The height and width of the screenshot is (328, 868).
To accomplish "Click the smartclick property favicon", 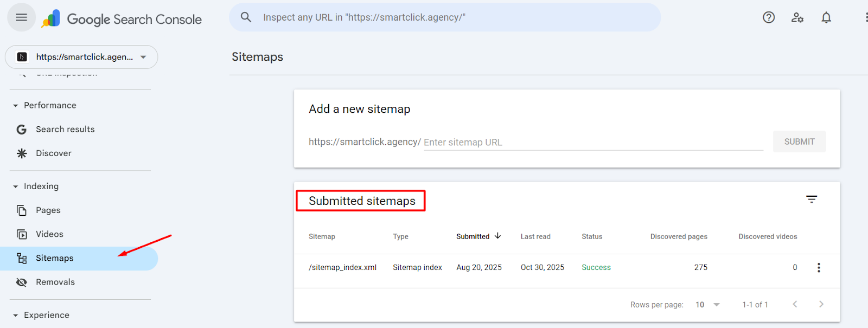I will click(x=22, y=57).
